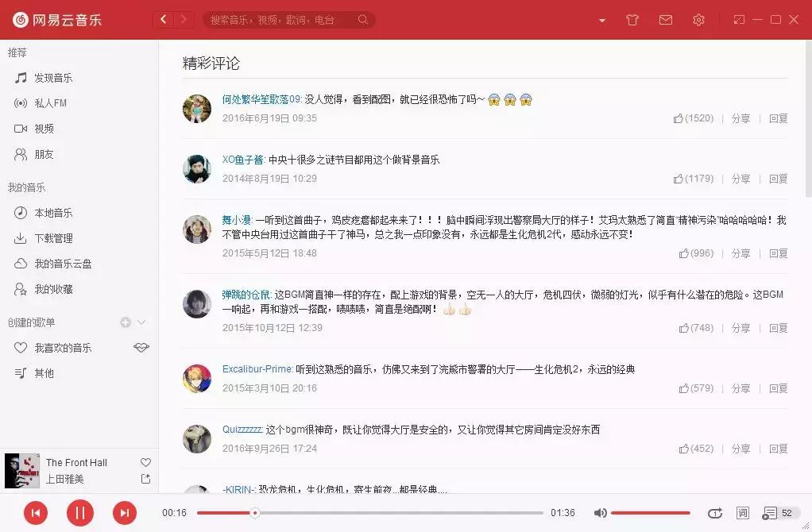Open the lyrics (词) panel
This screenshot has width=812, height=532.
[x=743, y=513]
